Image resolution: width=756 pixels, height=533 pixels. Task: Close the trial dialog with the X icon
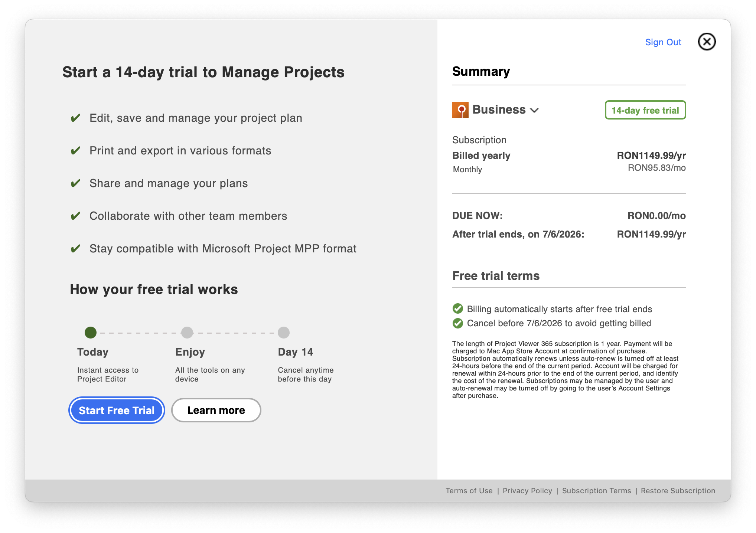(707, 42)
